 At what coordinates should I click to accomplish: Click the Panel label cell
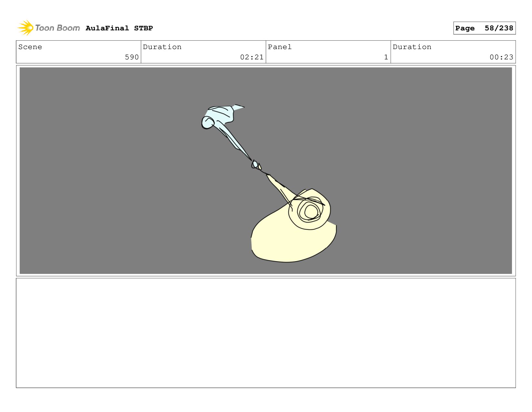[328, 52]
